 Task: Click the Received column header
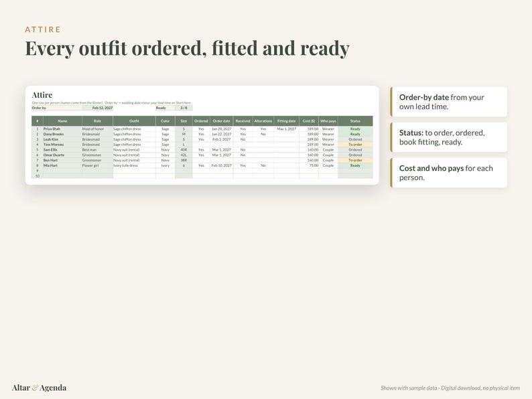tap(243, 121)
